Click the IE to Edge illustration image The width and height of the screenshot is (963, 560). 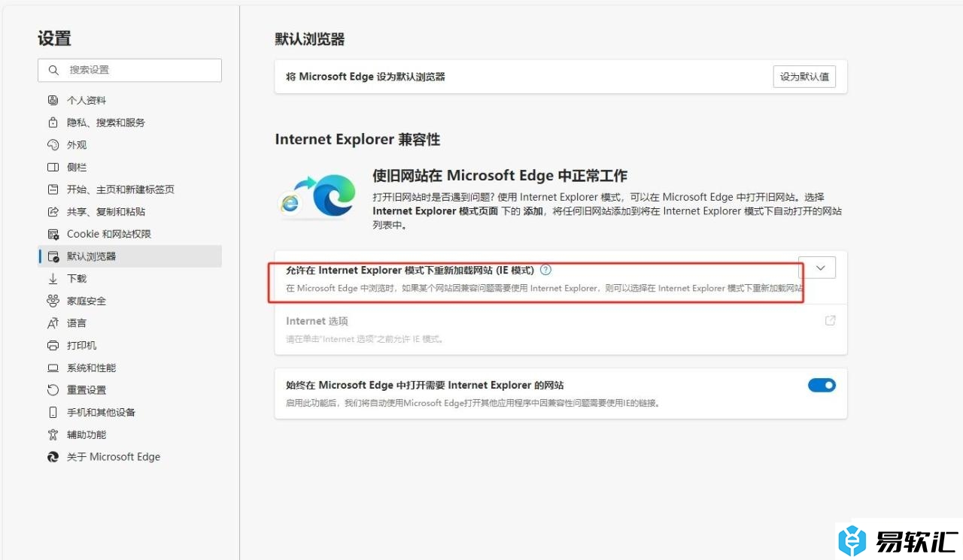(317, 195)
